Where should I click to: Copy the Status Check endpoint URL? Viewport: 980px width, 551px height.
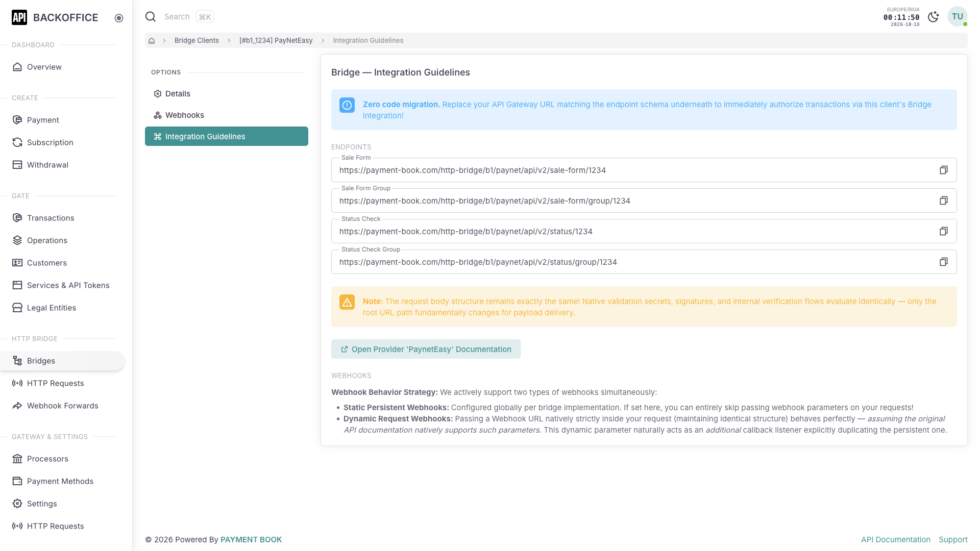[943, 231]
